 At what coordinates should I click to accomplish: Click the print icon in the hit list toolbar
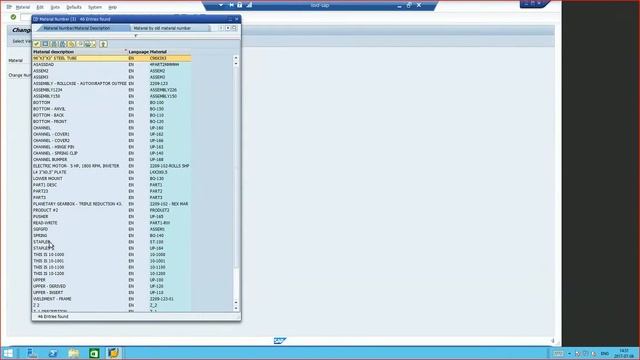[89, 44]
